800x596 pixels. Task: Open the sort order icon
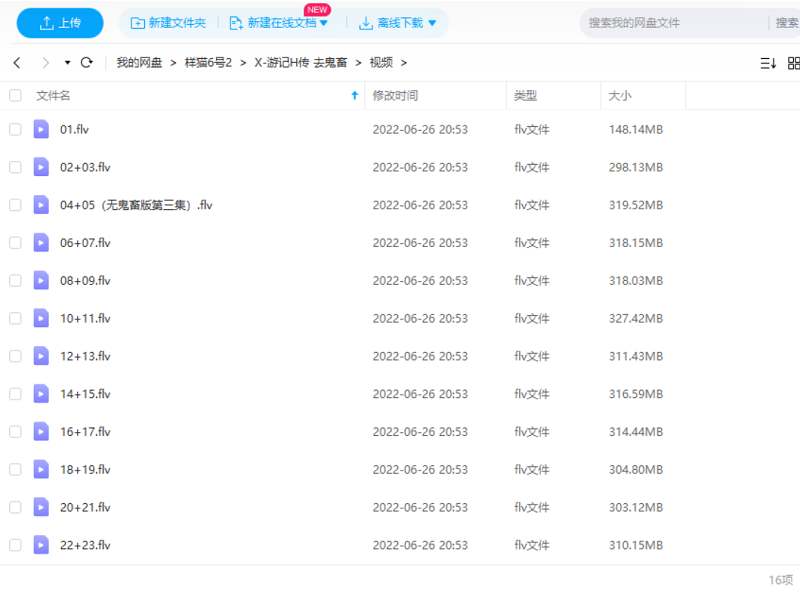[768, 63]
